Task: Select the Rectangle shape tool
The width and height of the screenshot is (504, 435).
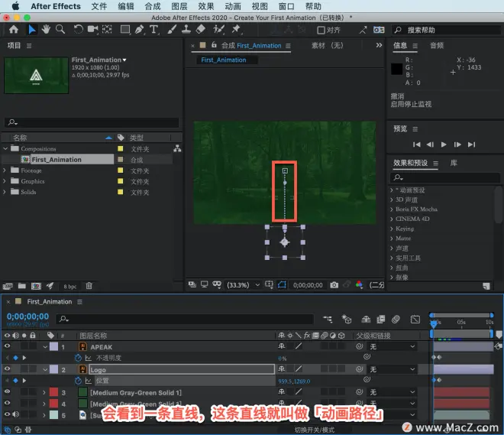Action: point(125,30)
